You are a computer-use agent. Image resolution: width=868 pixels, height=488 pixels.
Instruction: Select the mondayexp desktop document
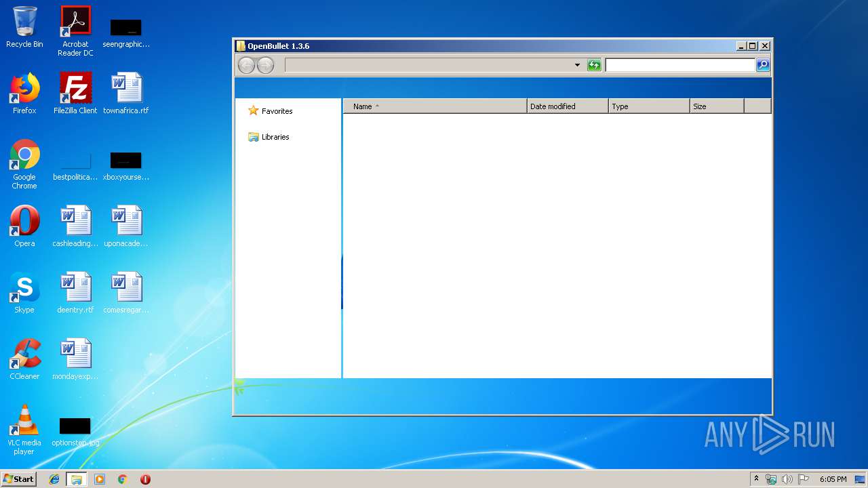pyautogui.click(x=75, y=359)
